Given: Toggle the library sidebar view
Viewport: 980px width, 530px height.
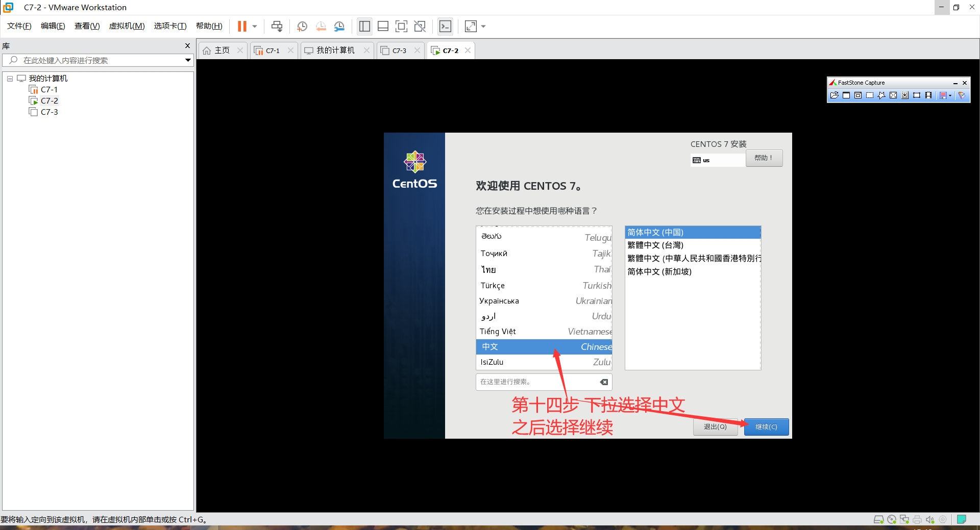Looking at the screenshot, I should (x=364, y=26).
